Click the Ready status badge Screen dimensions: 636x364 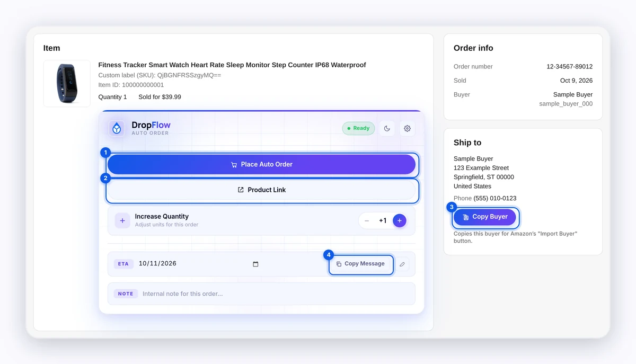(x=358, y=128)
